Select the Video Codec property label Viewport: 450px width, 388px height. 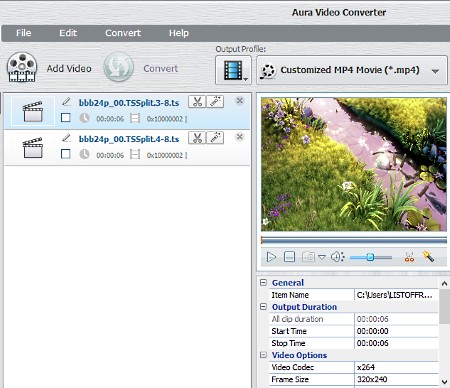[x=292, y=367]
